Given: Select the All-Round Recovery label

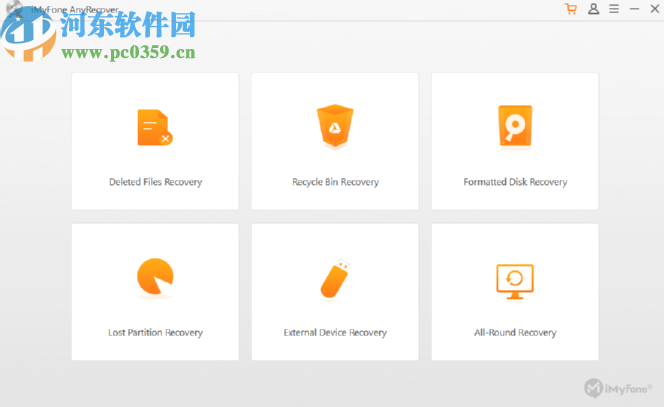Looking at the screenshot, I should 515,333.
